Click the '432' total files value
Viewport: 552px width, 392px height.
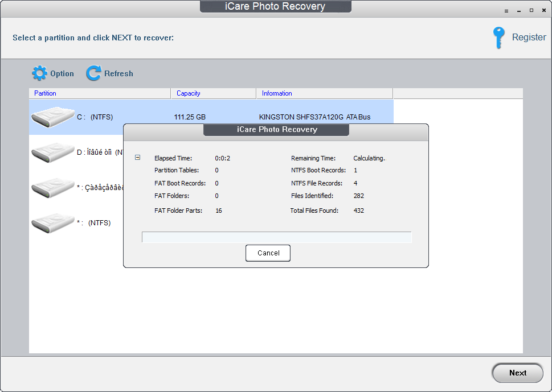(x=359, y=211)
